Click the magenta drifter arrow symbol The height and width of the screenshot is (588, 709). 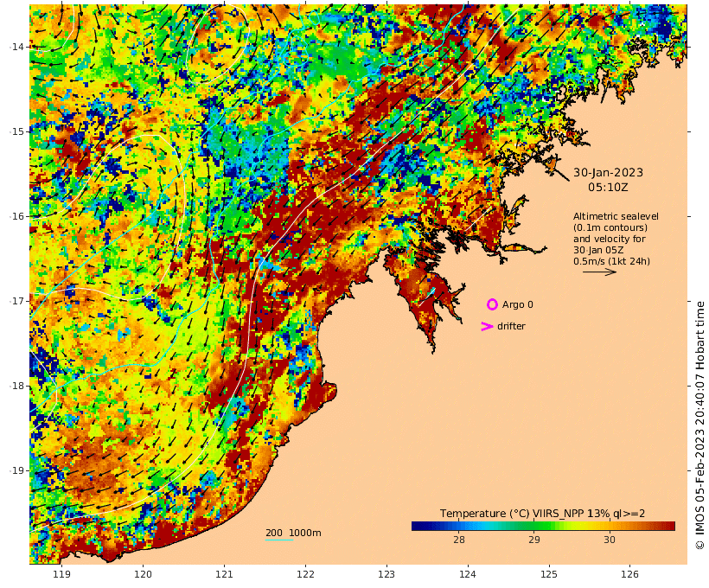(487, 326)
